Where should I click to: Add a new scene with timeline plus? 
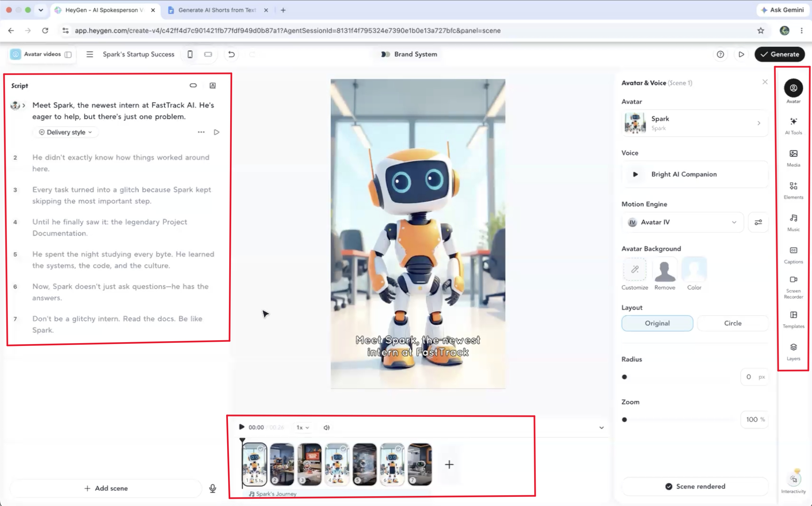click(x=449, y=465)
